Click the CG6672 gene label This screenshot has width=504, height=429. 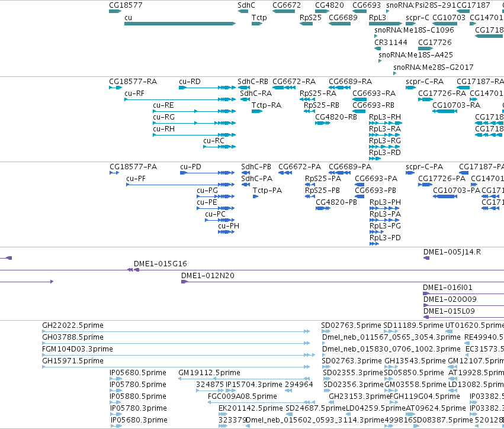(287, 5)
